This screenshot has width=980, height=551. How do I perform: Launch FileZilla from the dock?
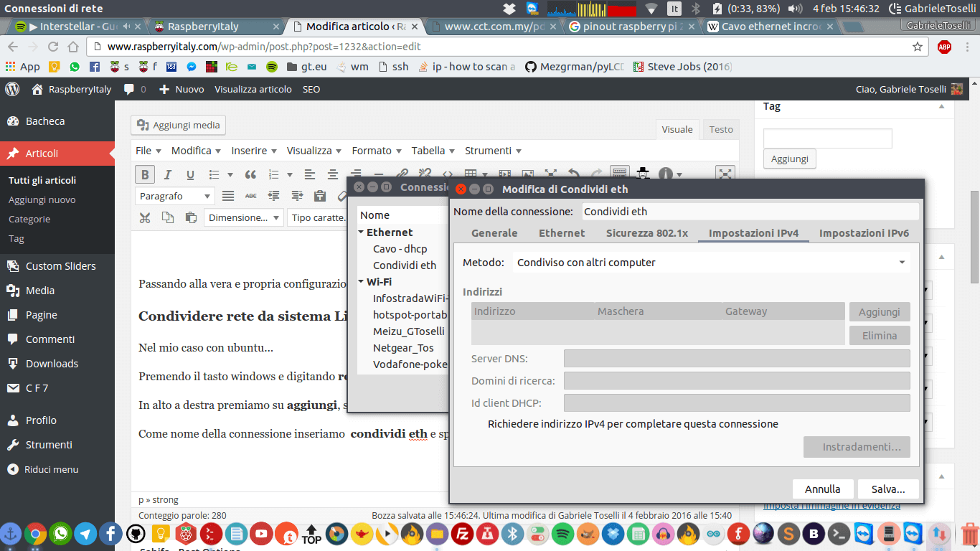coord(463,534)
